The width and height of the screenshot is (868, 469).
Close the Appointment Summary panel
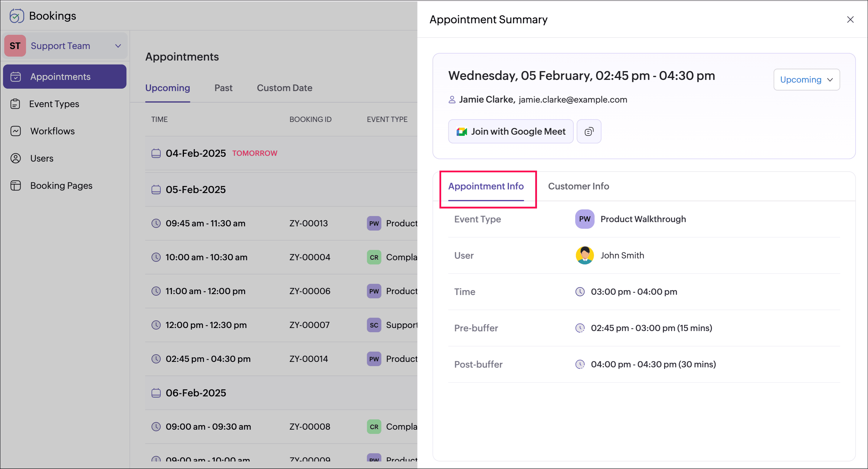point(850,20)
